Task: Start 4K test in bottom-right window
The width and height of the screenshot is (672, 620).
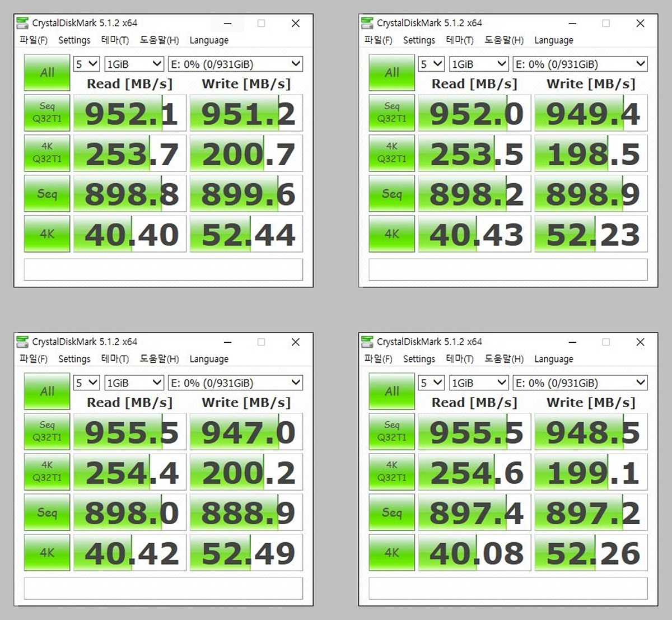Action: point(392,552)
